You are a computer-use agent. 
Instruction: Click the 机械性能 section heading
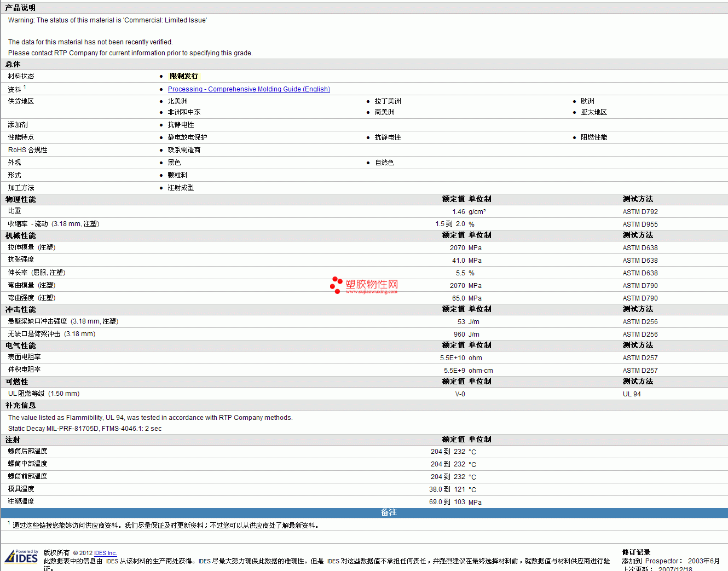pyautogui.click(x=20, y=235)
